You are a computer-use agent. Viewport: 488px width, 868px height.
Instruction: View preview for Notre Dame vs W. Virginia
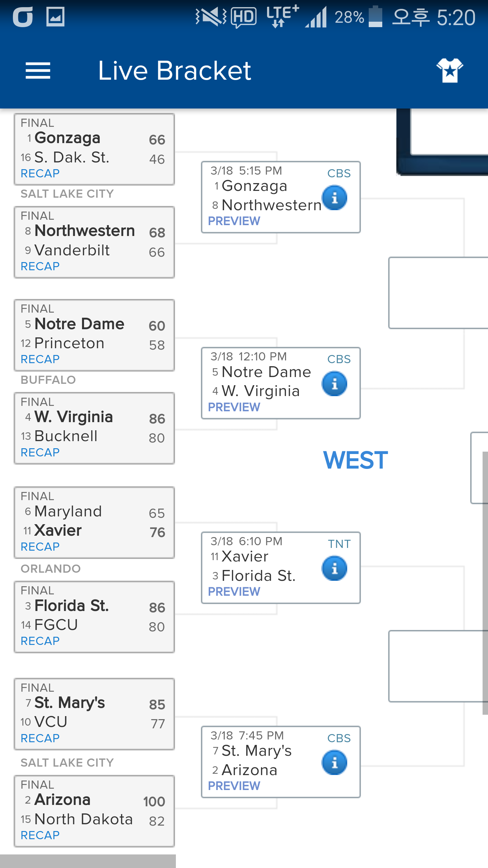(234, 407)
